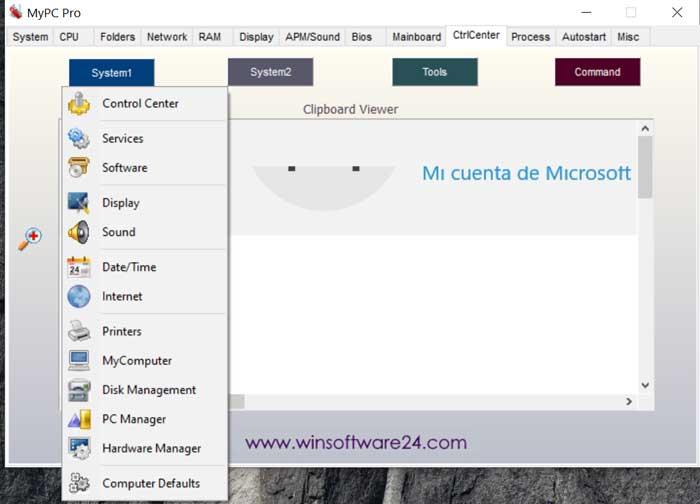Switch to the System tab
Viewport: 700px width, 504px height.
tap(30, 37)
